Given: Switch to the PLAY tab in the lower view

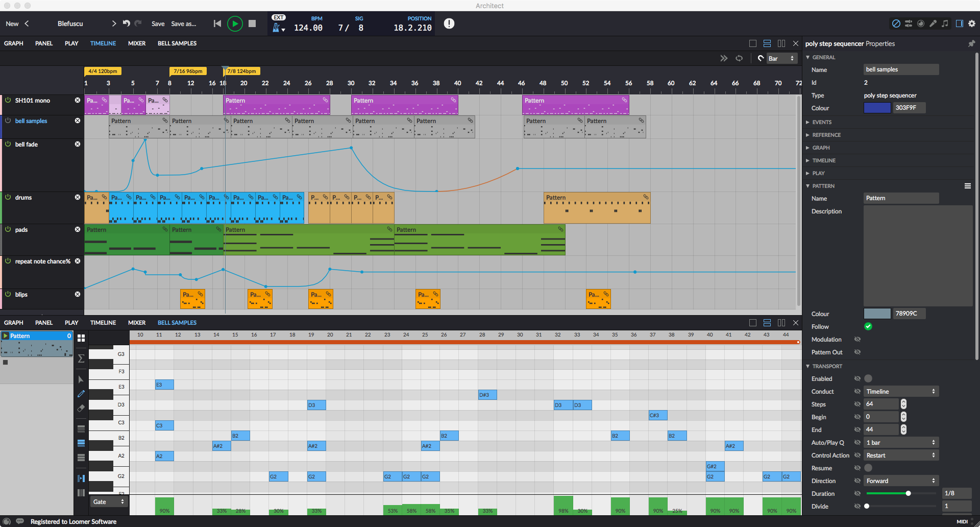Looking at the screenshot, I should pyautogui.click(x=71, y=323).
